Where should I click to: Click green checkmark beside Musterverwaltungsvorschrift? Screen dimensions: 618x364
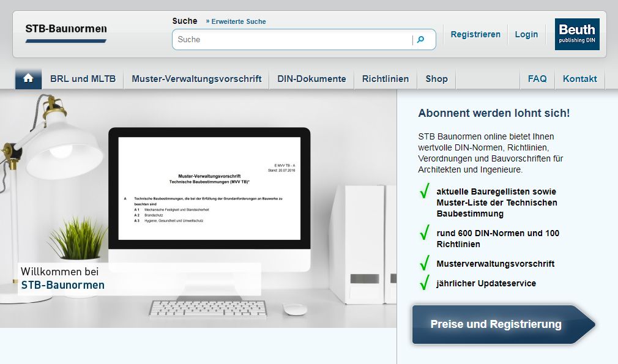point(425,262)
